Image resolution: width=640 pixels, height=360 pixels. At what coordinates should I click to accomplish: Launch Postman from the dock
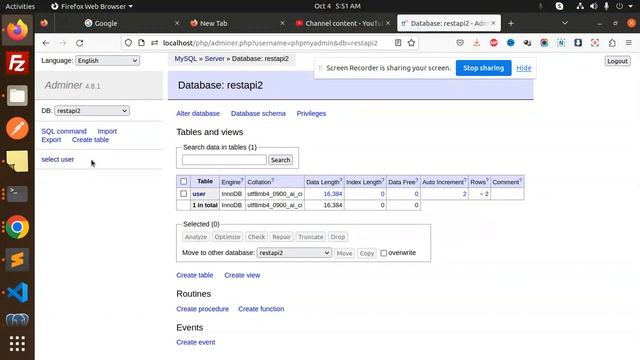[17, 129]
